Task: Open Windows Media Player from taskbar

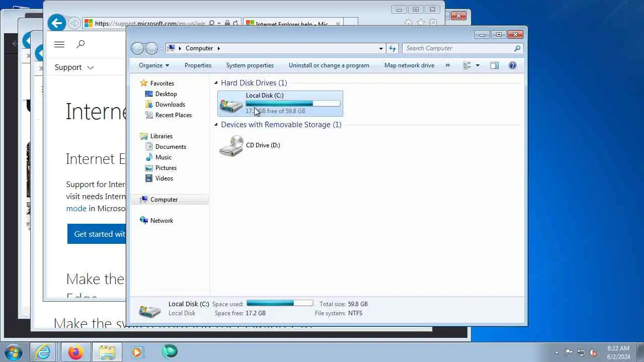Action: pyautogui.click(x=137, y=352)
